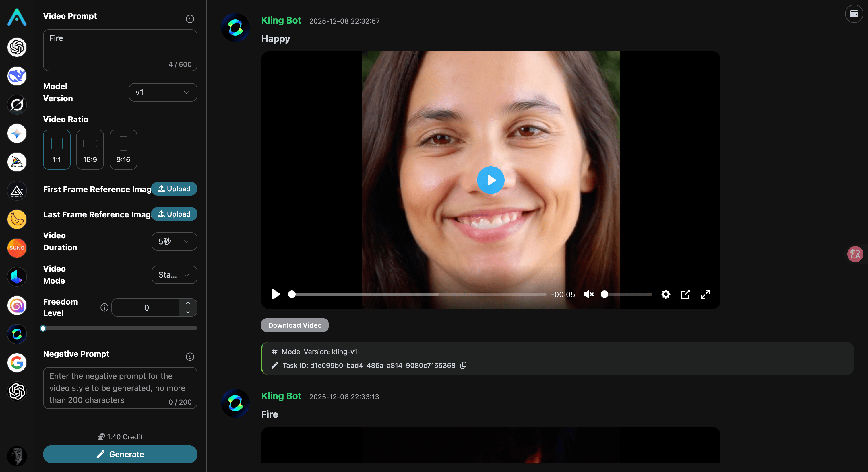868x472 pixels.
Task: Click the Generate button
Action: point(120,454)
